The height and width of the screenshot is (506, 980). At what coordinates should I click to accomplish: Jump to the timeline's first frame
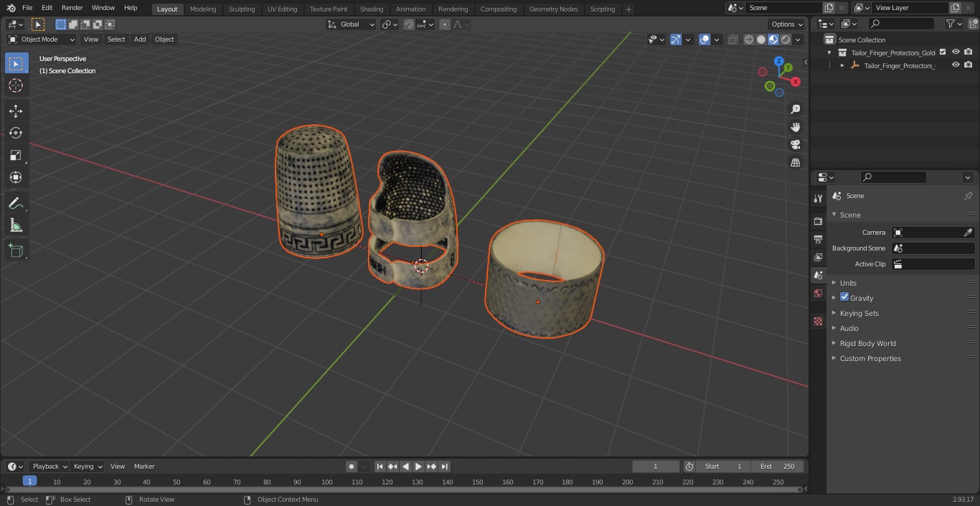click(380, 467)
